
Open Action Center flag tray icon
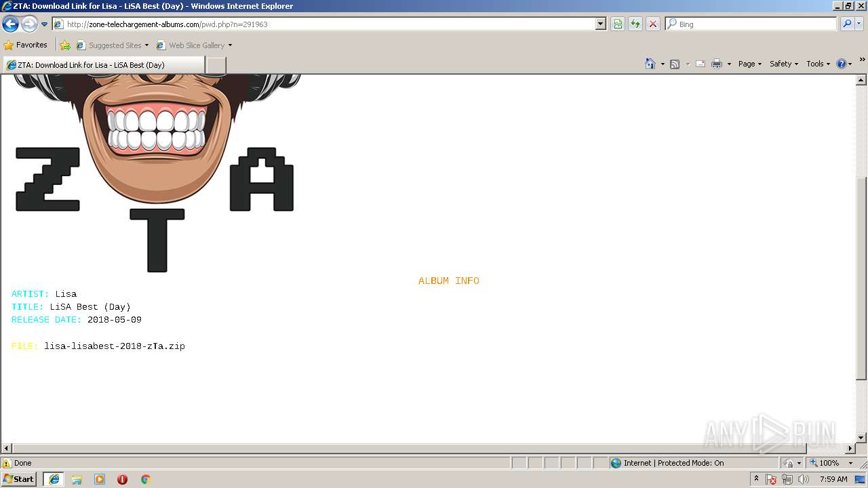pos(771,479)
